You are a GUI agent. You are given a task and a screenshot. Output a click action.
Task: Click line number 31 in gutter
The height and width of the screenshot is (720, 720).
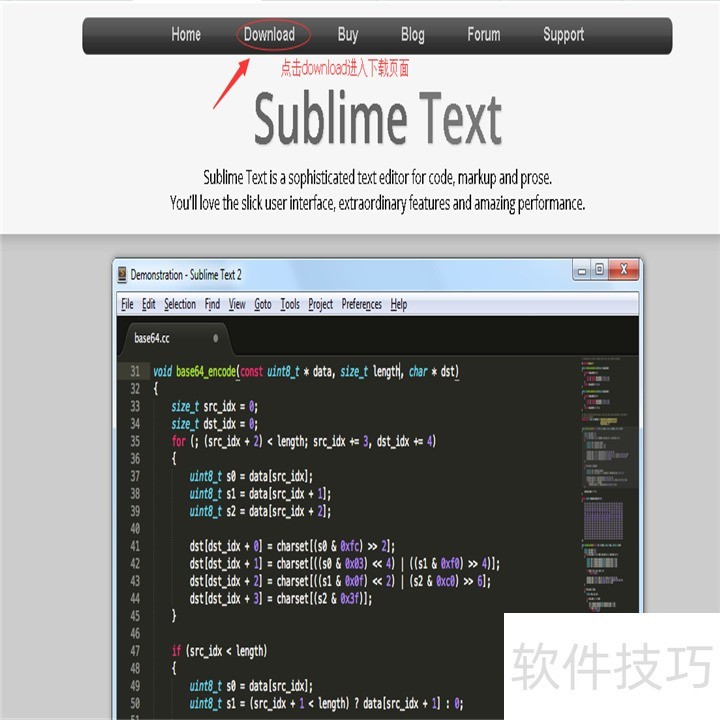135,371
